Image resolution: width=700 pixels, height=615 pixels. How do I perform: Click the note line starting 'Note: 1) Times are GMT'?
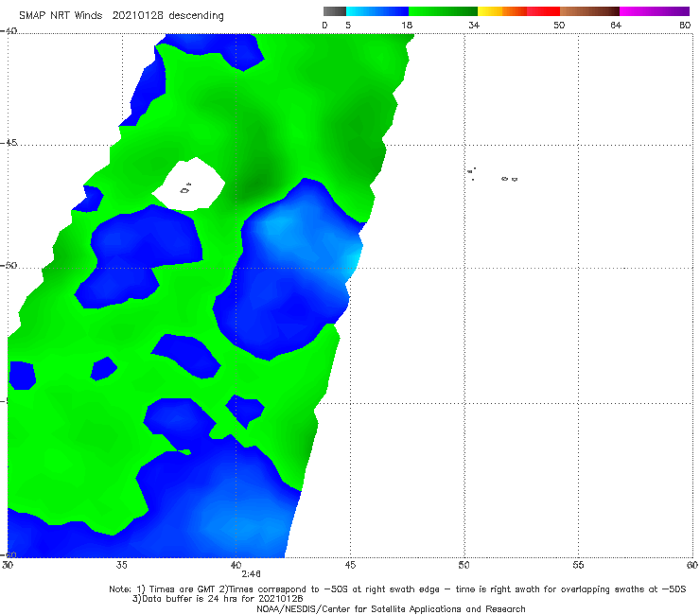point(397,589)
